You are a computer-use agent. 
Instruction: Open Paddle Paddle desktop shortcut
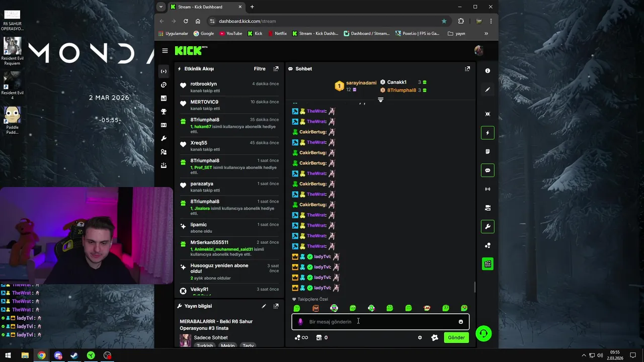click(12, 121)
